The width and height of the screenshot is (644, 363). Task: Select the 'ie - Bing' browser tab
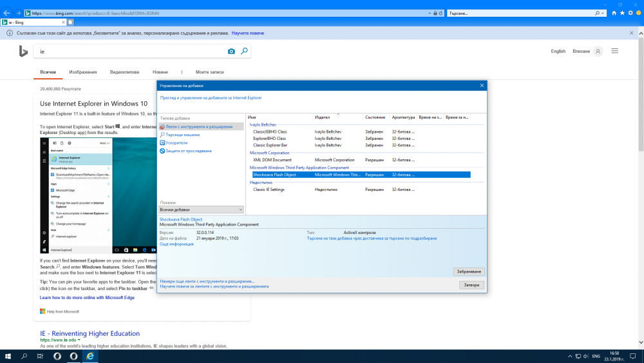click(x=33, y=22)
